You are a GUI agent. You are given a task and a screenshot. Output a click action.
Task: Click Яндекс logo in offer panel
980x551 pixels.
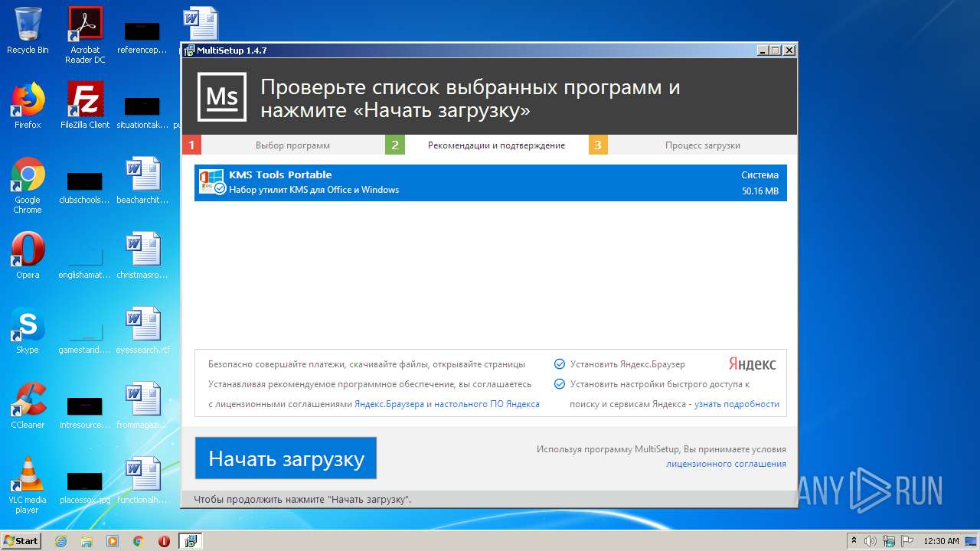[752, 364]
